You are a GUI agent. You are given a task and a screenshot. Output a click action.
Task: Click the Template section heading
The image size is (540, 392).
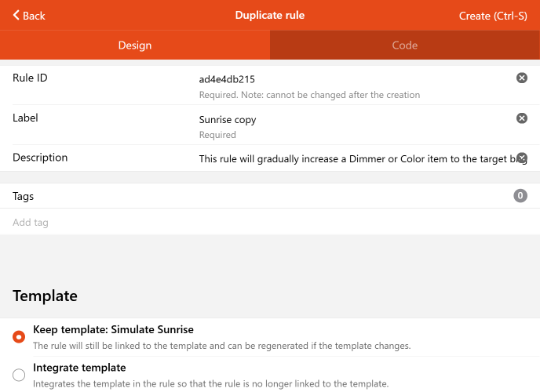(x=45, y=296)
